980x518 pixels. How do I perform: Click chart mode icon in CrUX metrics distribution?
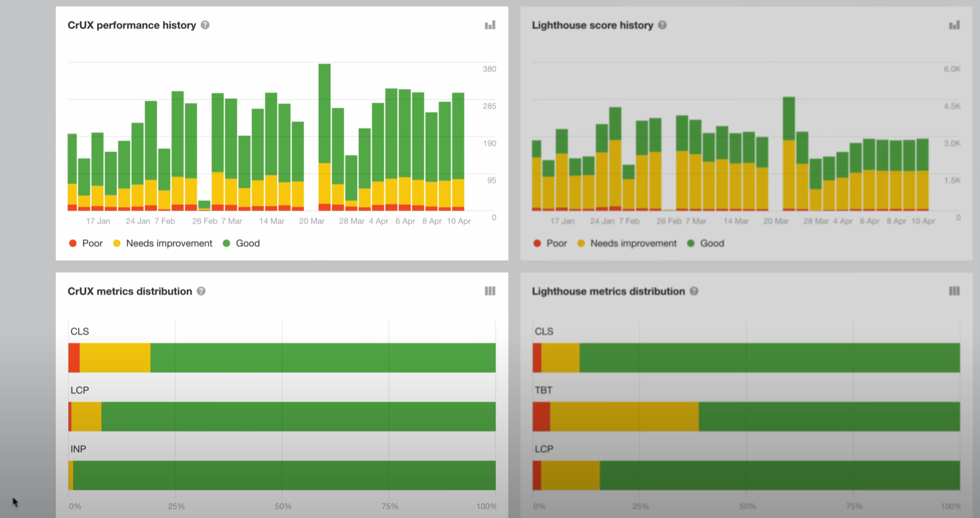tap(490, 291)
